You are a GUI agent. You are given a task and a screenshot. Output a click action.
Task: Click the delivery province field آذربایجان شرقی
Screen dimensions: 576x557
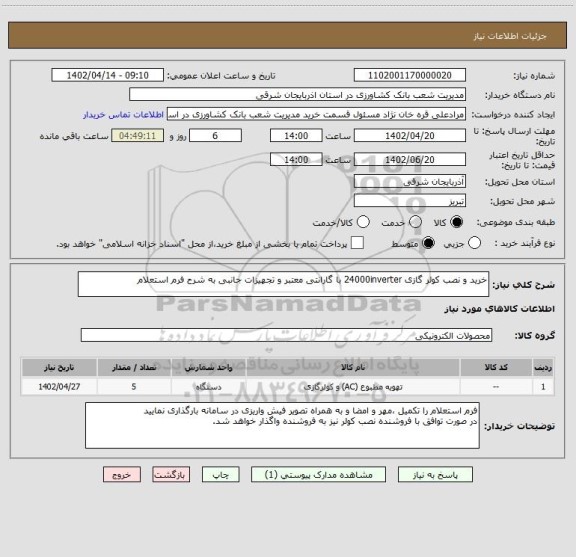410,182
